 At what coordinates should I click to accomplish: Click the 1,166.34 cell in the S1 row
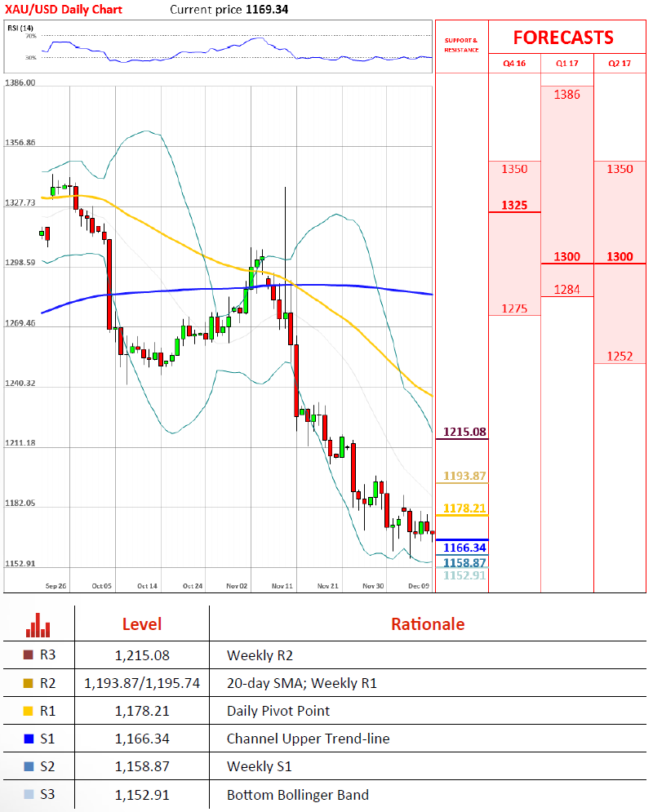pos(142,739)
